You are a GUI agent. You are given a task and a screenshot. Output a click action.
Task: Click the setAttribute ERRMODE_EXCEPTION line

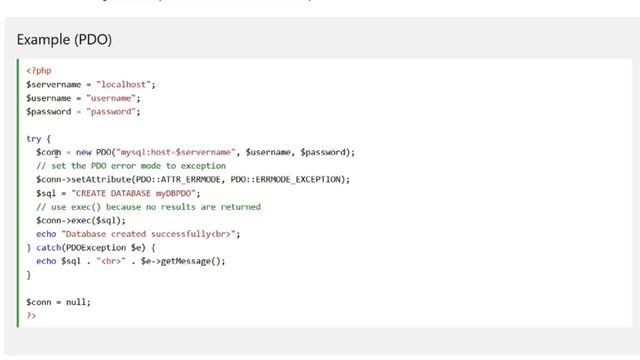point(193,180)
